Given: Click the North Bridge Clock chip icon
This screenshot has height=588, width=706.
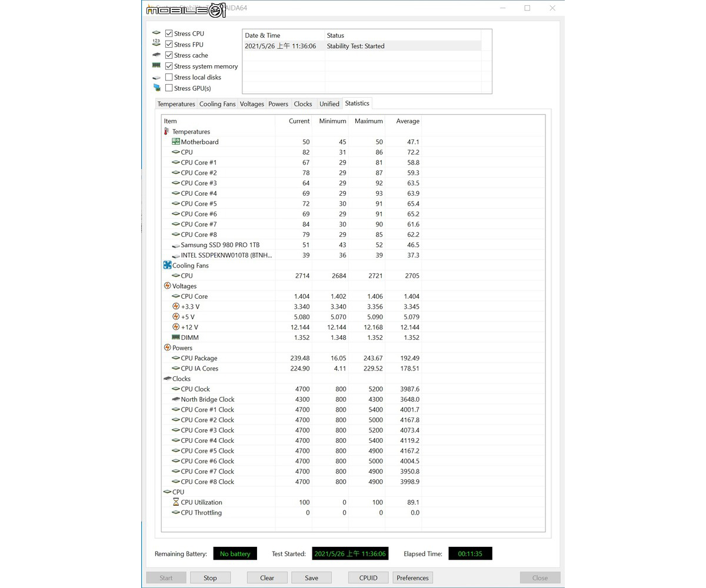Looking at the screenshot, I should [x=175, y=399].
